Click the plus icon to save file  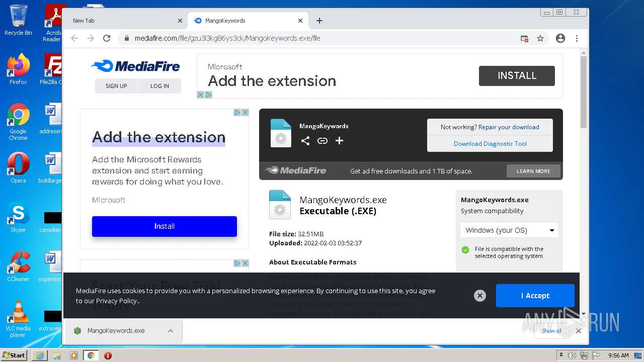click(340, 141)
